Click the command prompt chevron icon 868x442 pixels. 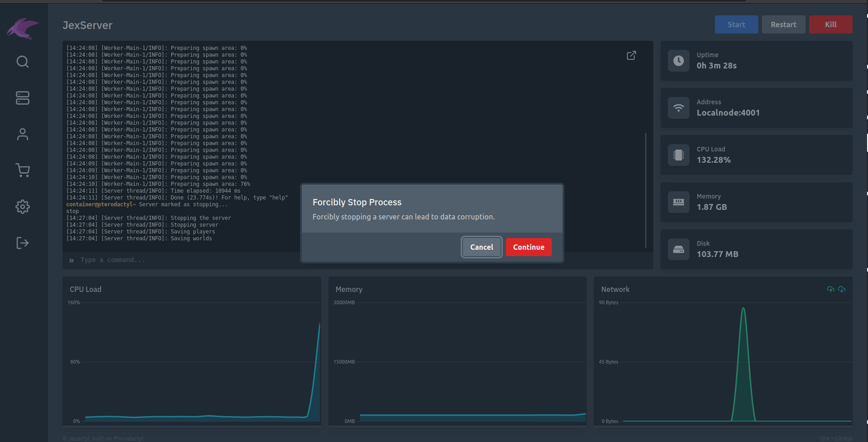[x=72, y=261]
